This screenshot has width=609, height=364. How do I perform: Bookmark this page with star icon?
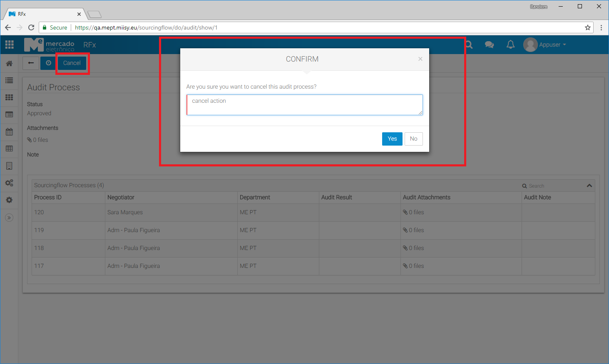click(587, 27)
